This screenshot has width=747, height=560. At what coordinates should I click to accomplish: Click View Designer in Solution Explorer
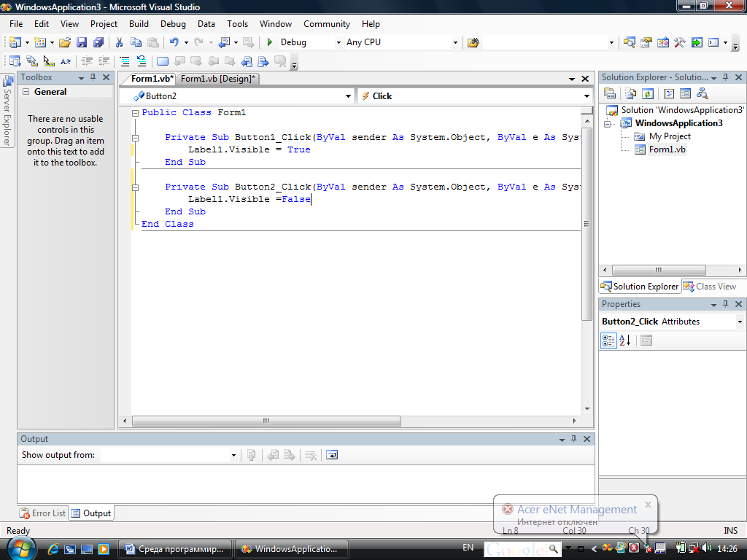[x=685, y=93]
